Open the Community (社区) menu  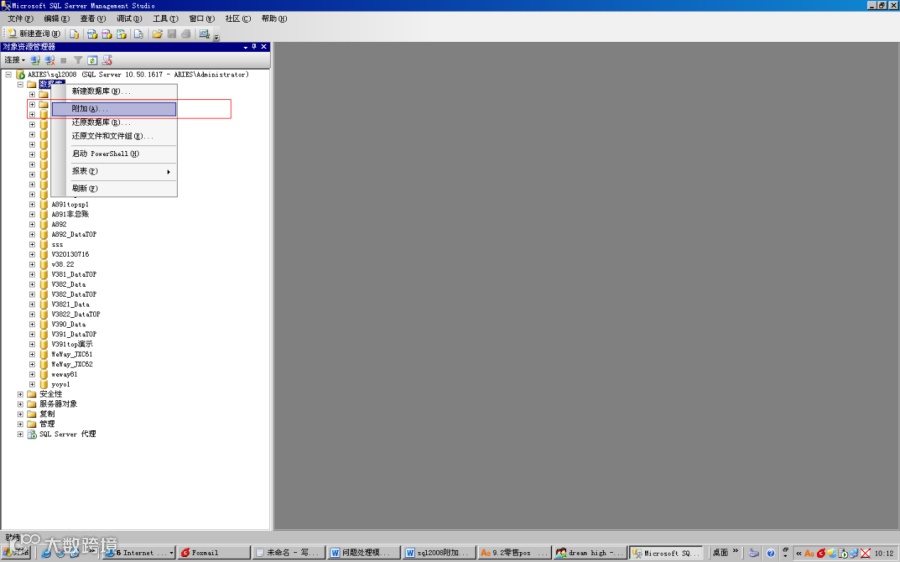click(238, 18)
